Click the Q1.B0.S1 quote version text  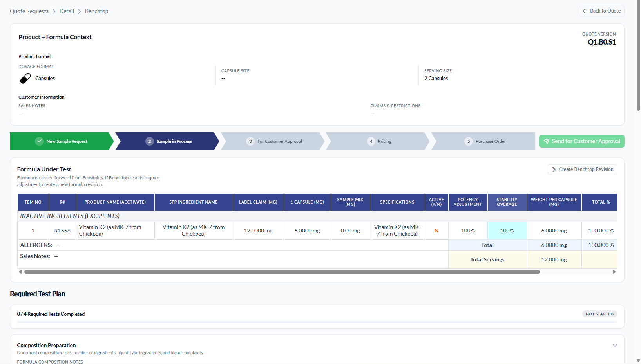click(x=602, y=42)
